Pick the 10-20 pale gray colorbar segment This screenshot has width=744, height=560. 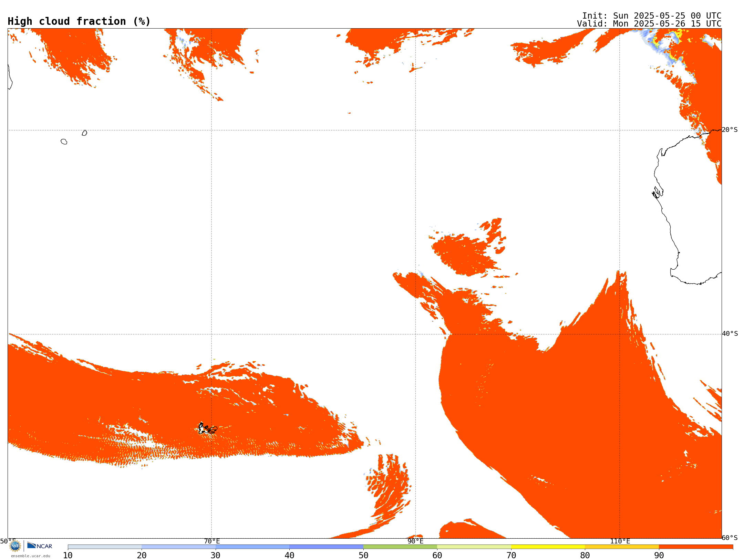[105, 547]
